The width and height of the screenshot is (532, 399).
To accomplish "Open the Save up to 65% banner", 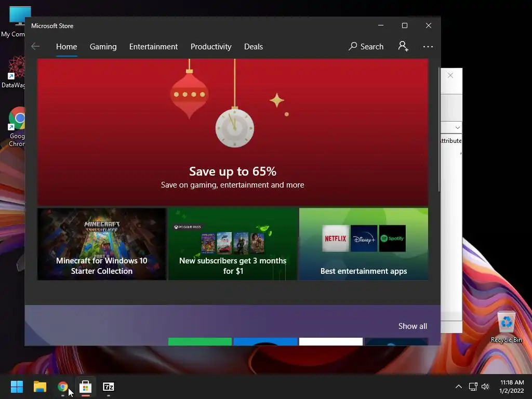I will (x=233, y=132).
